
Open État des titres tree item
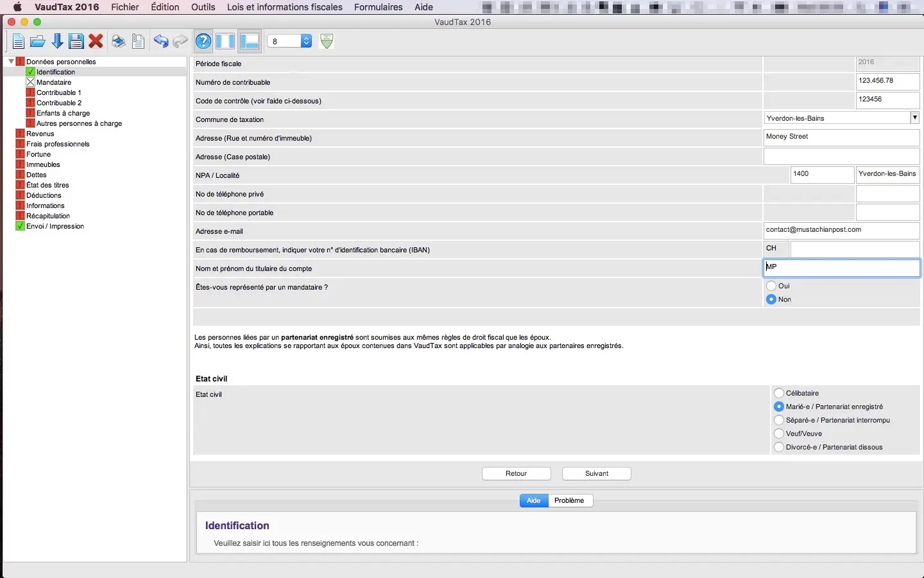tap(47, 185)
